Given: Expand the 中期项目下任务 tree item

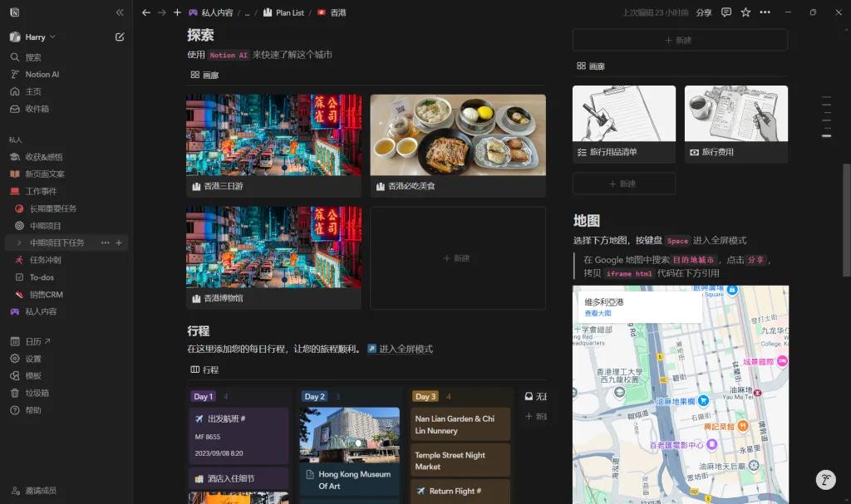Looking at the screenshot, I should (x=20, y=242).
